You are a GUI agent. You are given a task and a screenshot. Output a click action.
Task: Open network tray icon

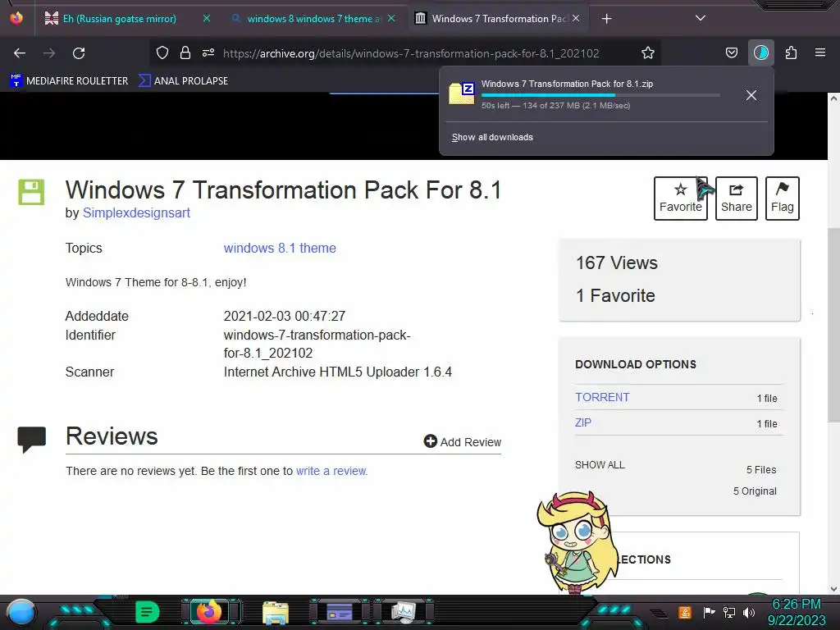point(729,612)
